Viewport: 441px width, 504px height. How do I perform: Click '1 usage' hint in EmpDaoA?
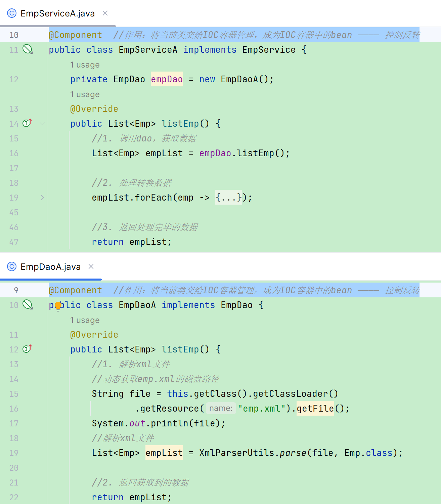[85, 320]
